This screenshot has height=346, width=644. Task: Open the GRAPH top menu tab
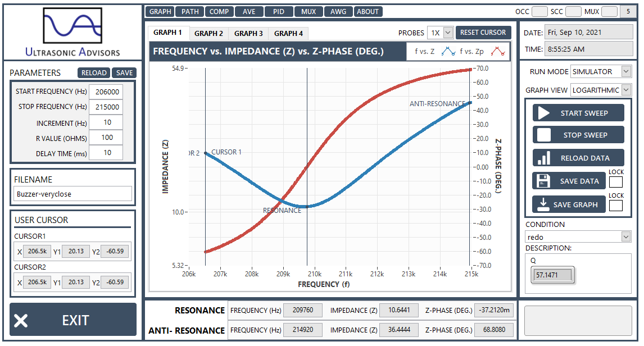(x=160, y=11)
